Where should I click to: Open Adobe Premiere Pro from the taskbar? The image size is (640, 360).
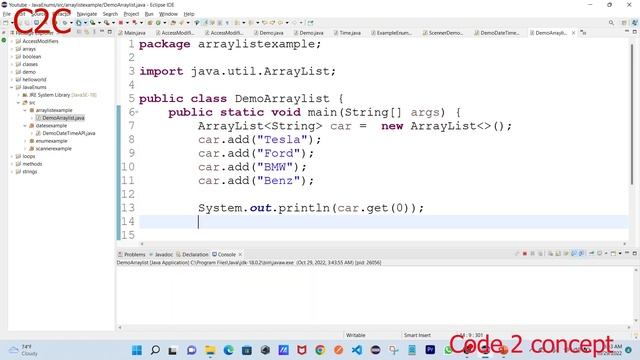pos(430,350)
